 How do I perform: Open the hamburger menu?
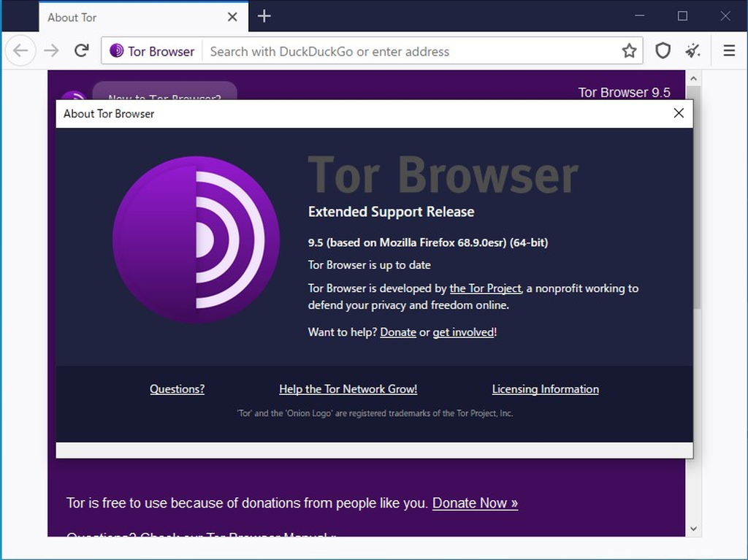(728, 50)
